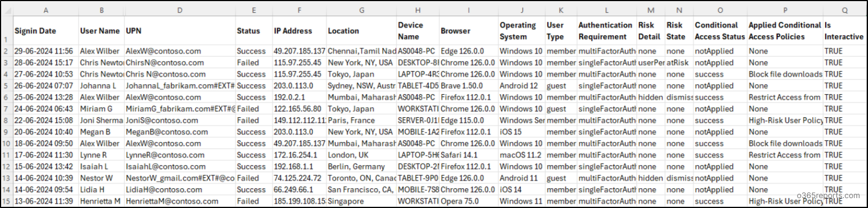Select column J header

click(x=522, y=10)
